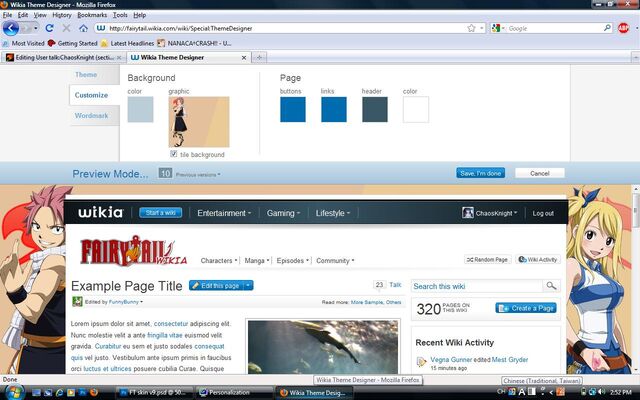
Task: Expand the Lifestyle menu
Action: coord(333,213)
